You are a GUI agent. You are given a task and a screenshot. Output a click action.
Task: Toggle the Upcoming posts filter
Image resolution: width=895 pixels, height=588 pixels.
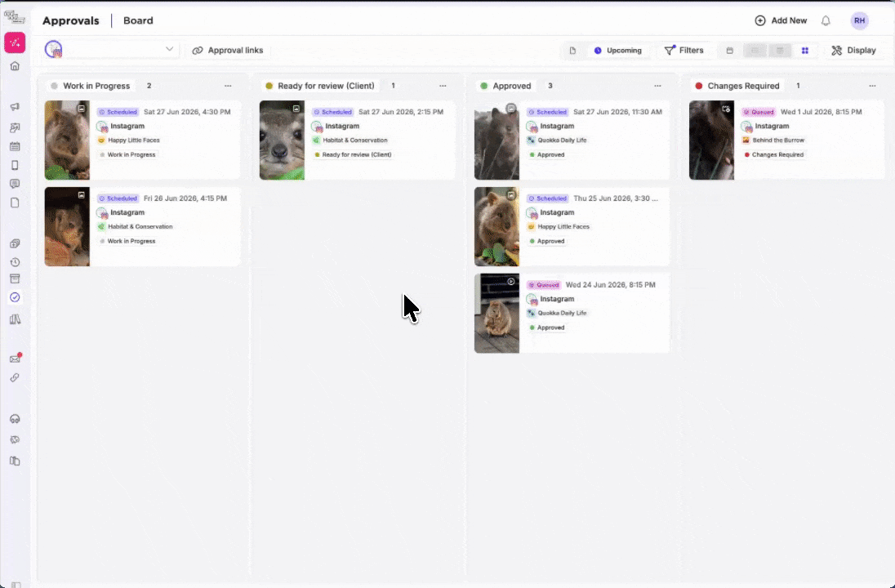[618, 51]
